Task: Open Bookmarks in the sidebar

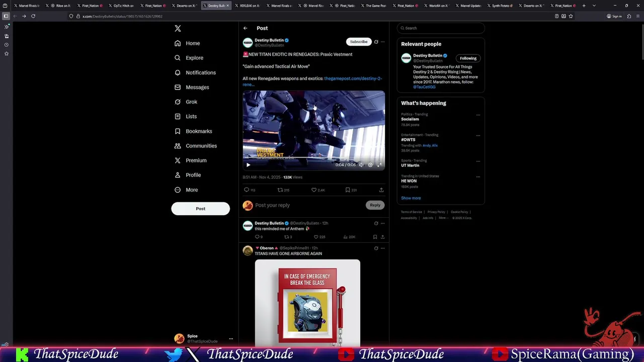Action: pyautogui.click(x=193, y=131)
